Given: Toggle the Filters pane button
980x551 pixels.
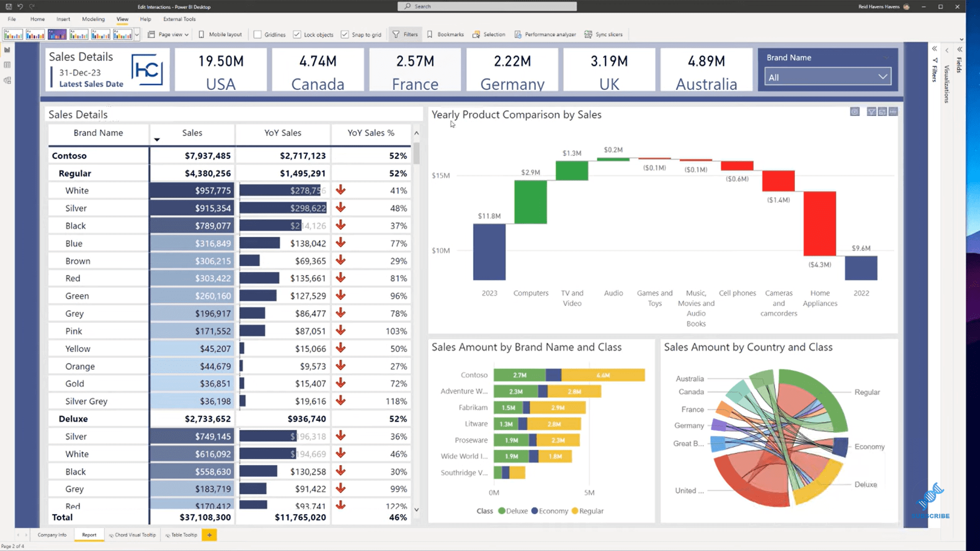Looking at the screenshot, I should tap(405, 34).
